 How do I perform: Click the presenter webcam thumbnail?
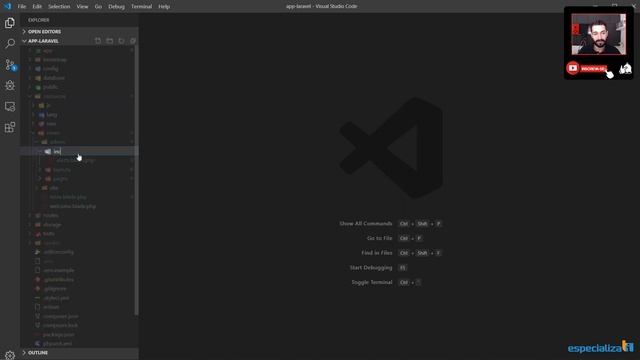pyautogui.click(x=598, y=34)
